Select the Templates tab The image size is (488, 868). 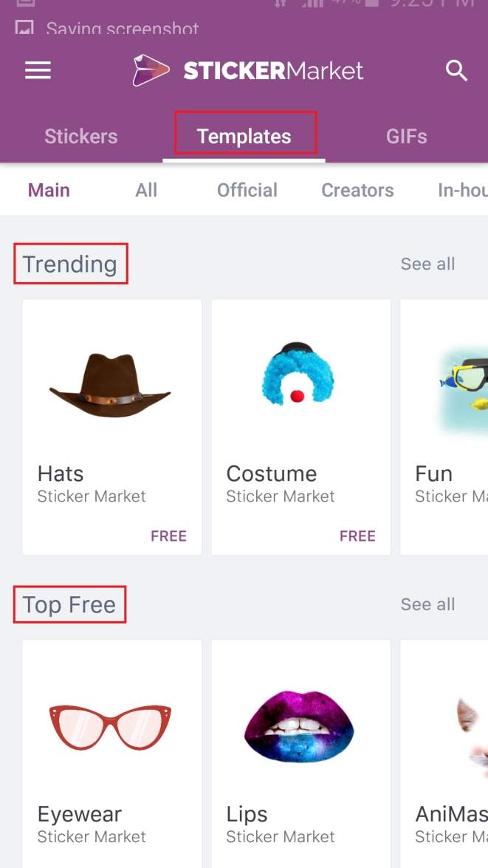(244, 136)
